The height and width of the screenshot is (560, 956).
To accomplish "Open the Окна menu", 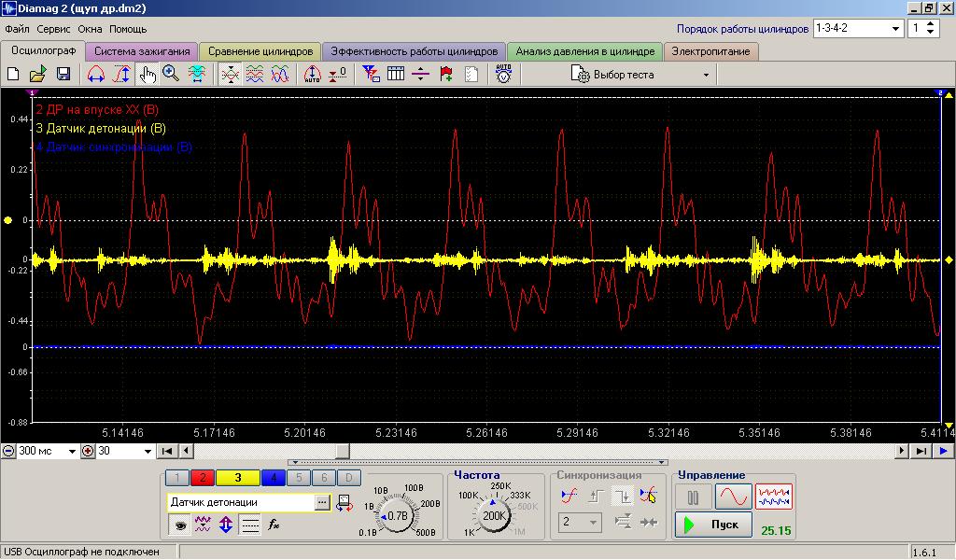I will pos(90,29).
